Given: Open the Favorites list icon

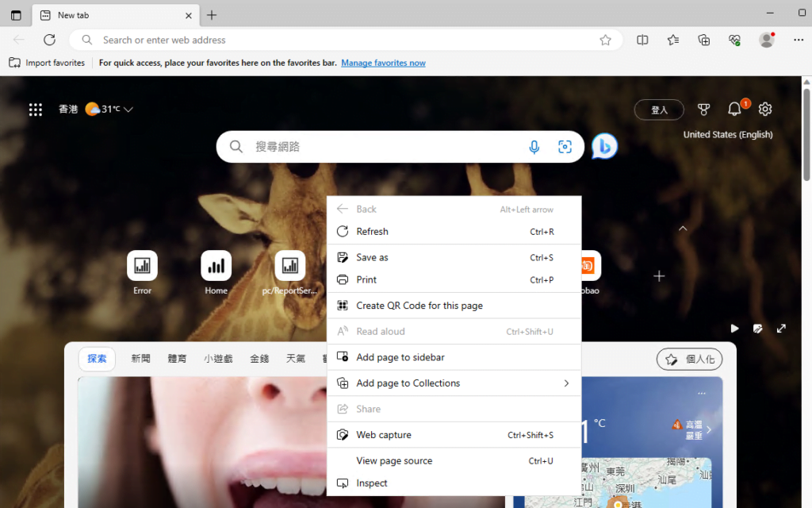Looking at the screenshot, I should pyautogui.click(x=673, y=40).
